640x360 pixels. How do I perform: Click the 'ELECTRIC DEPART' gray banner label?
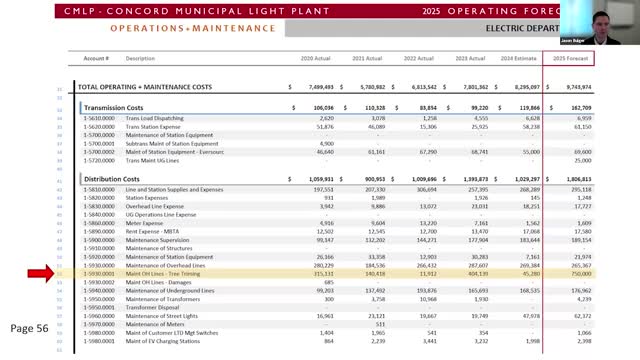[522, 28]
